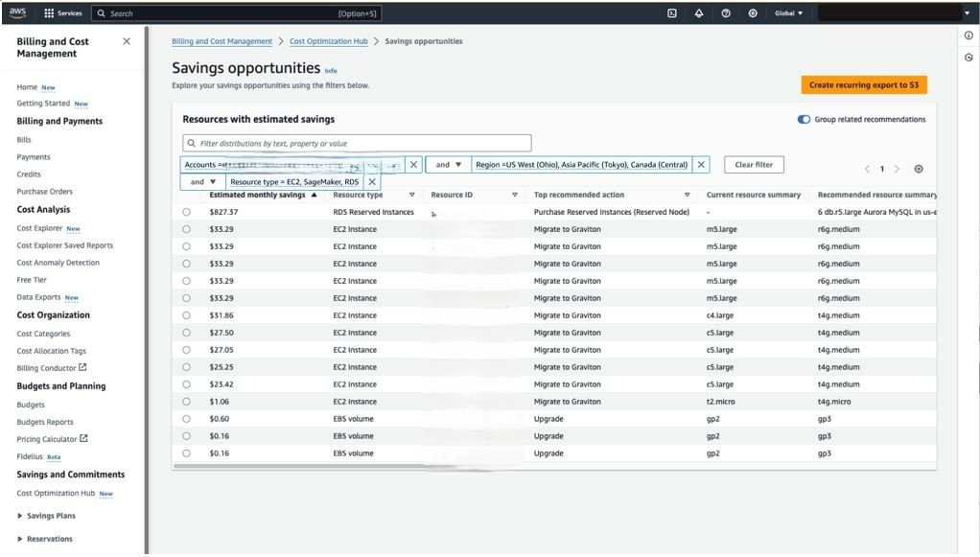This screenshot has height=557, width=980.
Task: Select the $1.06 t2.micro row radio
Action: tap(186, 402)
